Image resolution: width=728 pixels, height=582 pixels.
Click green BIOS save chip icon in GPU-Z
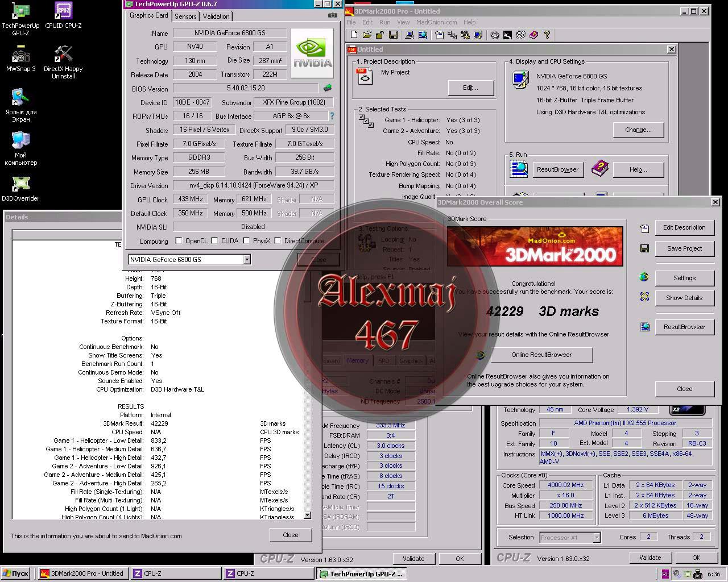tap(328, 88)
